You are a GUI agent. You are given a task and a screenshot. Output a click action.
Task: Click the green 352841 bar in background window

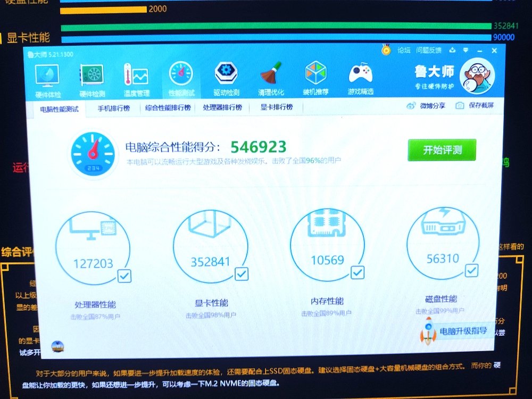pyautogui.click(x=276, y=27)
